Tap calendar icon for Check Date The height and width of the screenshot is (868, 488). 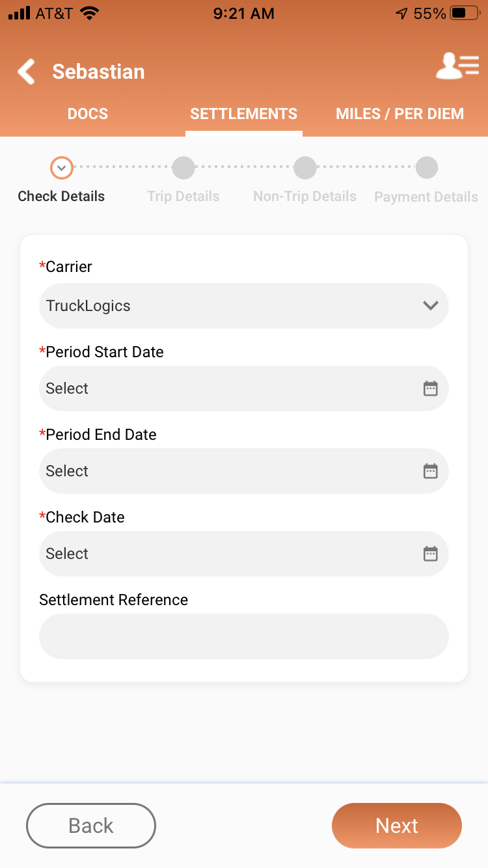[x=431, y=554]
